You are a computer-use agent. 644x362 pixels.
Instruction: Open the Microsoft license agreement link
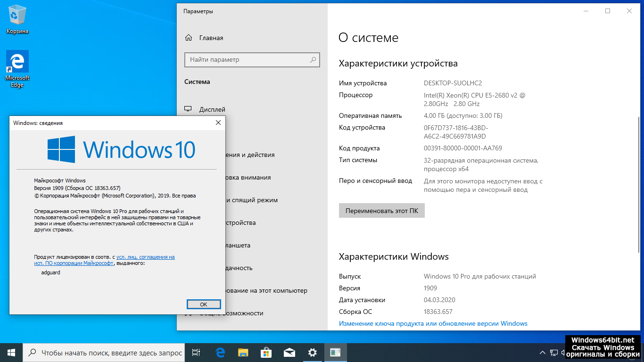145,257
